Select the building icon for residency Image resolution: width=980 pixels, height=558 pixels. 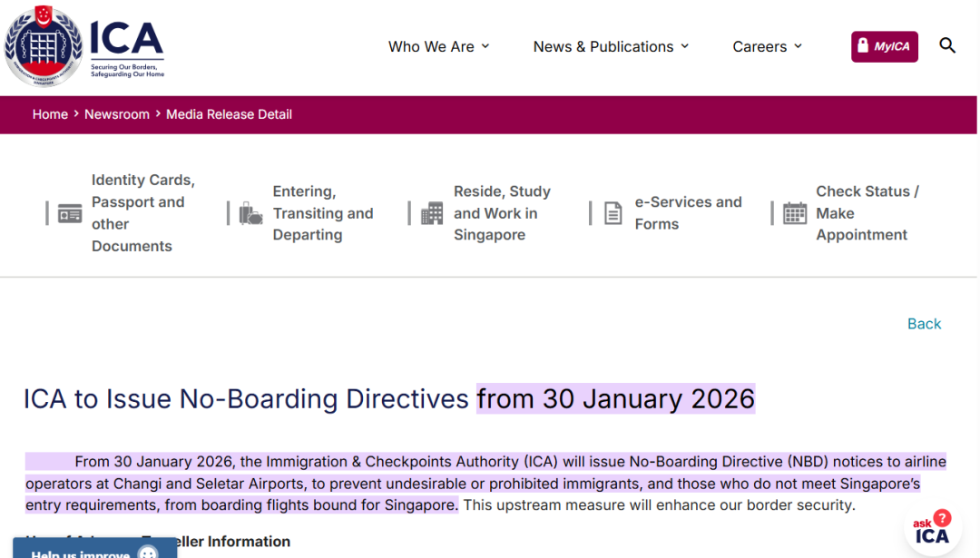[432, 213]
